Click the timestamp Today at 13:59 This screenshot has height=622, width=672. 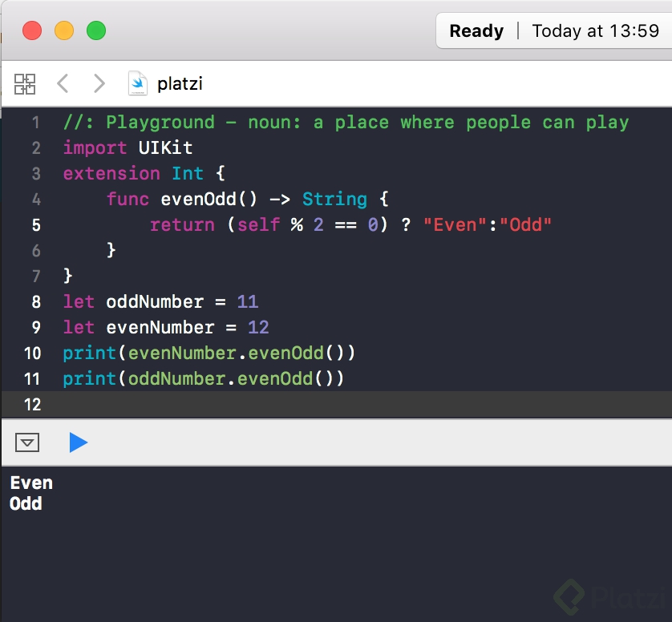595,30
